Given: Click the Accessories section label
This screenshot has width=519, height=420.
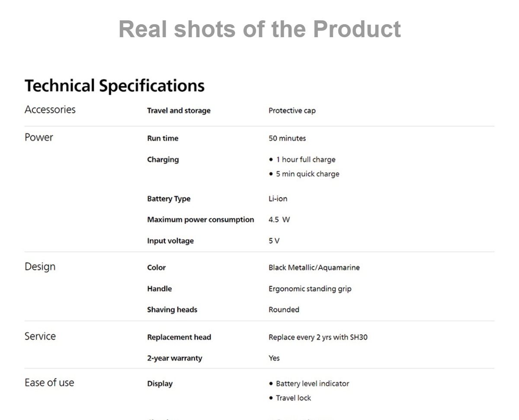Looking at the screenshot, I should coord(50,109).
